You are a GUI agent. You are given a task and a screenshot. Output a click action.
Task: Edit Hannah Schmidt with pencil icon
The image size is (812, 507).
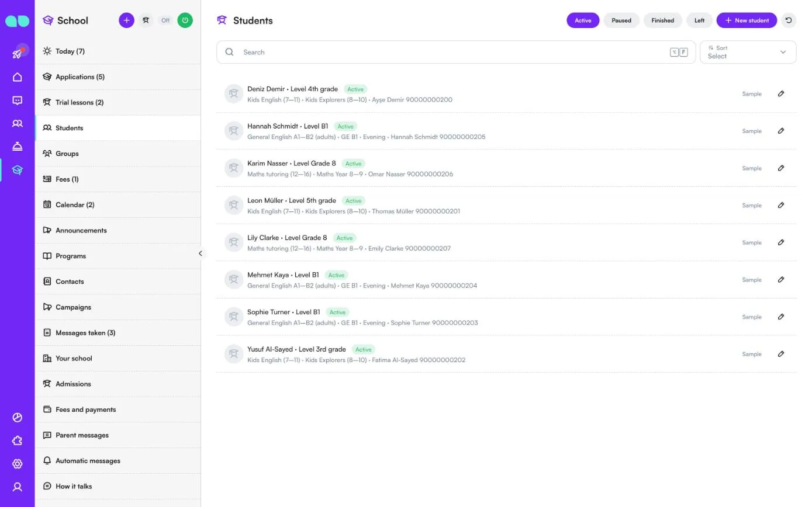[781, 131]
